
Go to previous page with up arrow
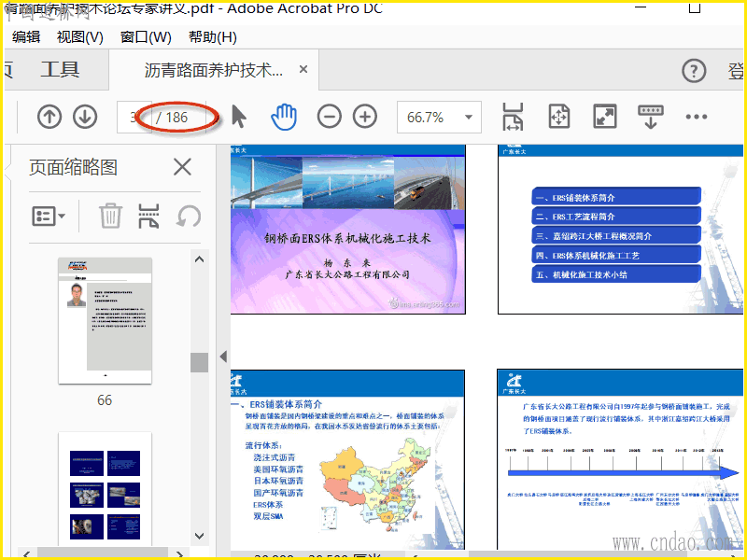[x=49, y=117]
